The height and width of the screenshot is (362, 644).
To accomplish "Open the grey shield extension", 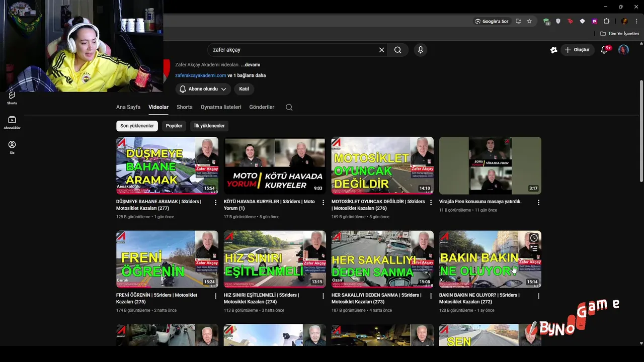I will coord(558,21).
